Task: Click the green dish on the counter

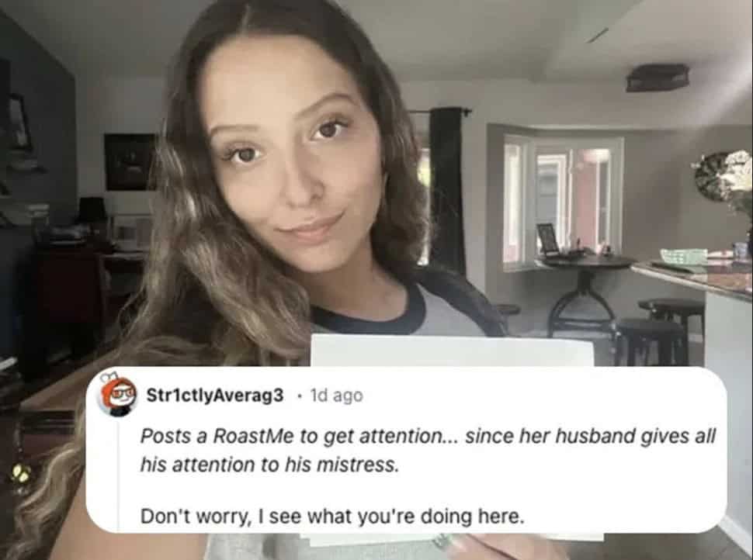Action: (x=683, y=256)
